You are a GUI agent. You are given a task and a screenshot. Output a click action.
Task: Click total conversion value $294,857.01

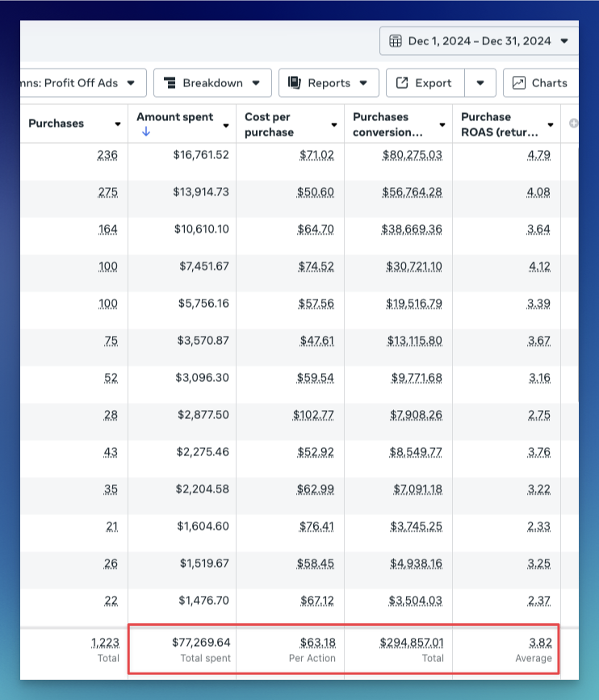coord(412,643)
